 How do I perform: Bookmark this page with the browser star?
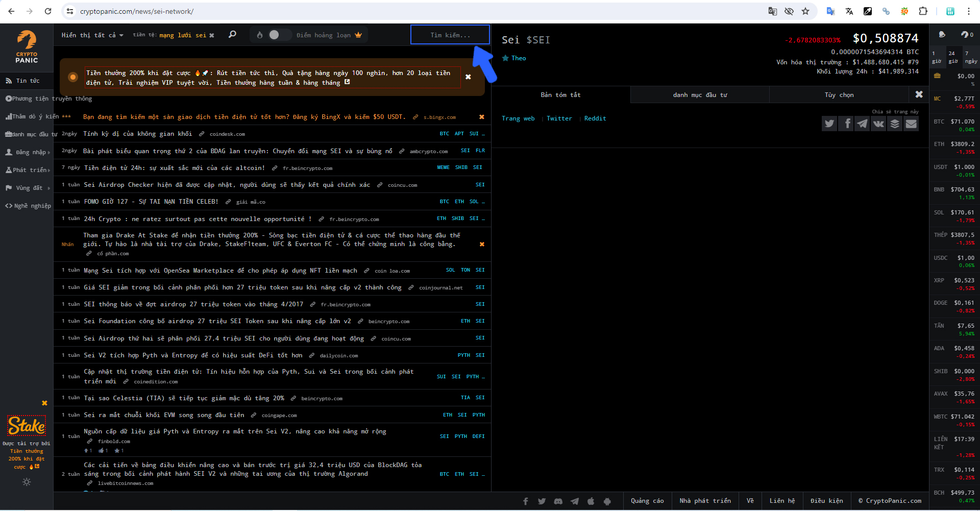point(805,11)
